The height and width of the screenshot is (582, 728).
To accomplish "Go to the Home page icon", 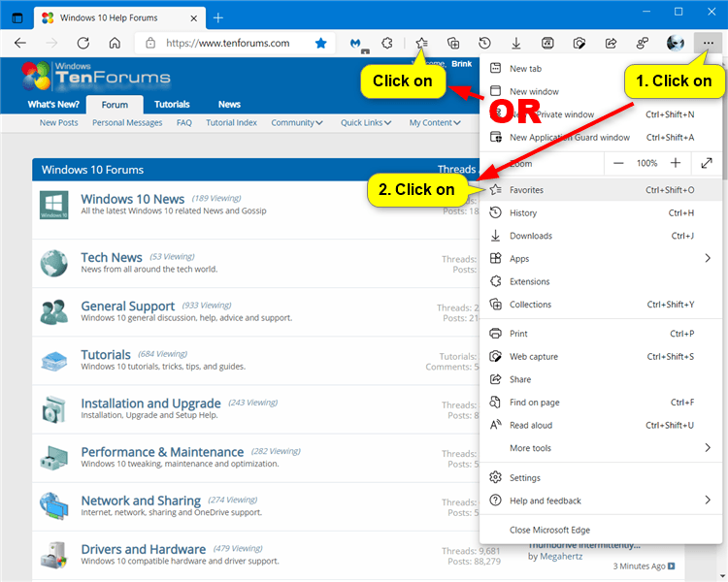I will [115, 43].
